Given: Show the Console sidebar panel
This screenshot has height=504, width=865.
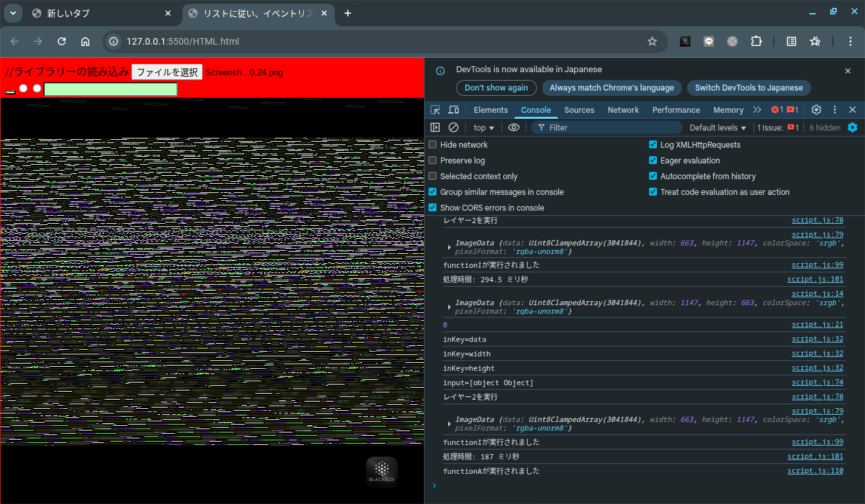Looking at the screenshot, I should pyautogui.click(x=434, y=127).
